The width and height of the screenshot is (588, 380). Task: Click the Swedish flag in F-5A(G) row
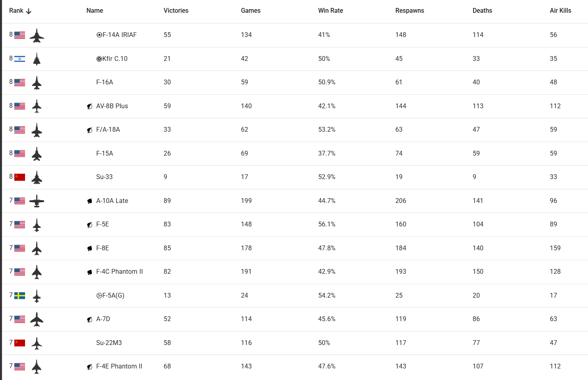click(x=19, y=296)
